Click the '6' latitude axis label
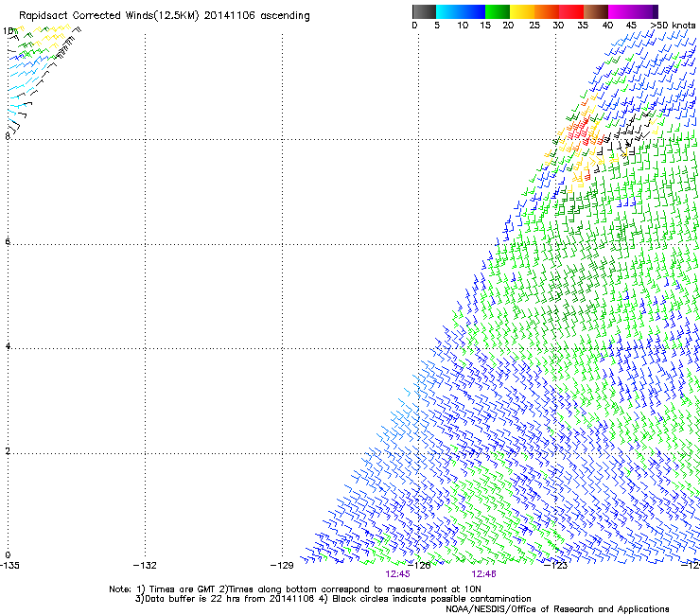700x615 pixels. [8, 241]
